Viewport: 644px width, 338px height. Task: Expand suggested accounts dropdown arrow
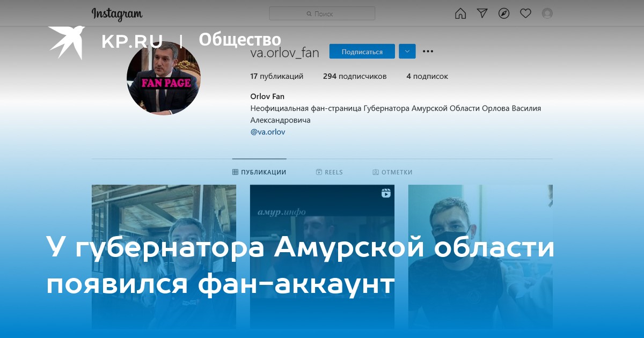[x=407, y=52]
